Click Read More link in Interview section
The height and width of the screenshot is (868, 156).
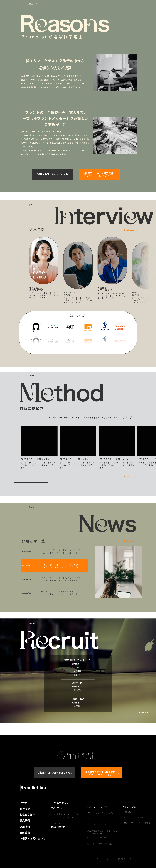pos(130,230)
